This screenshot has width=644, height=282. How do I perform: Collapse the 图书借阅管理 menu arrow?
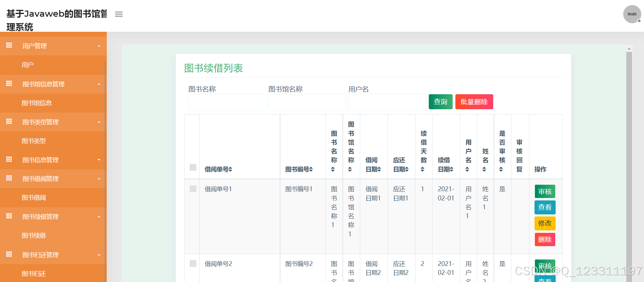(x=99, y=179)
